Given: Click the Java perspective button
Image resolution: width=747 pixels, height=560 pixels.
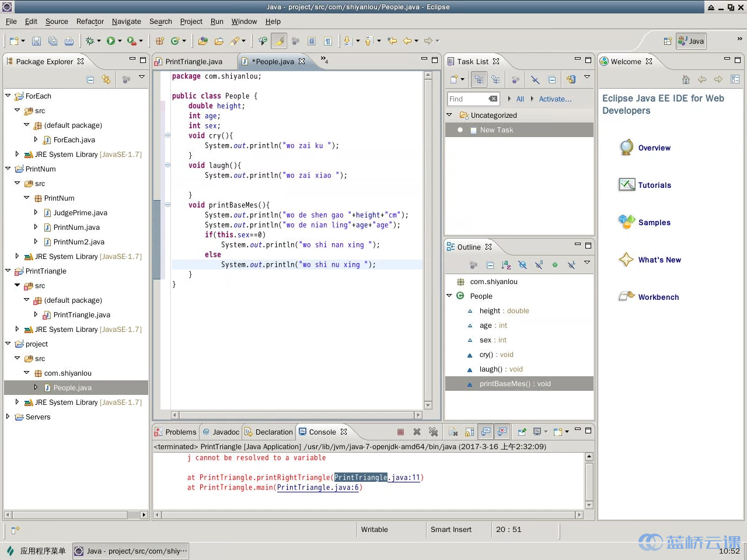Looking at the screenshot, I should [691, 41].
